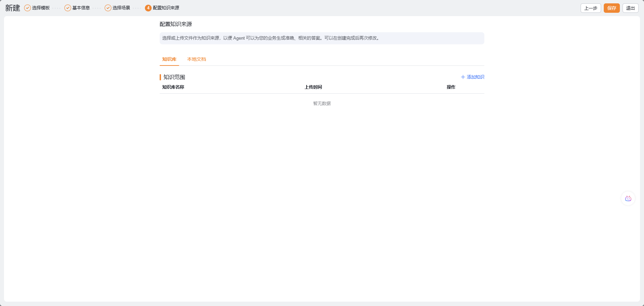This screenshot has height=306, width=644.
Task: Go to the 基本信息 step label
Action: 81,8
